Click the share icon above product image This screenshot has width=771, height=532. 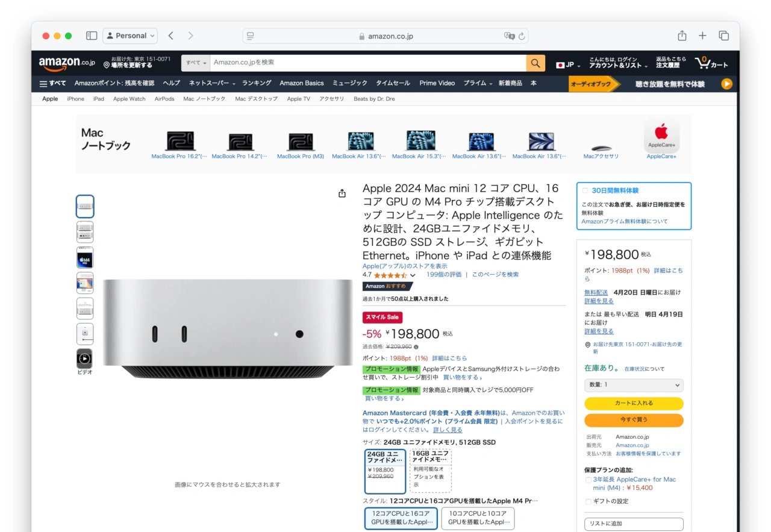[x=342, y=193]
